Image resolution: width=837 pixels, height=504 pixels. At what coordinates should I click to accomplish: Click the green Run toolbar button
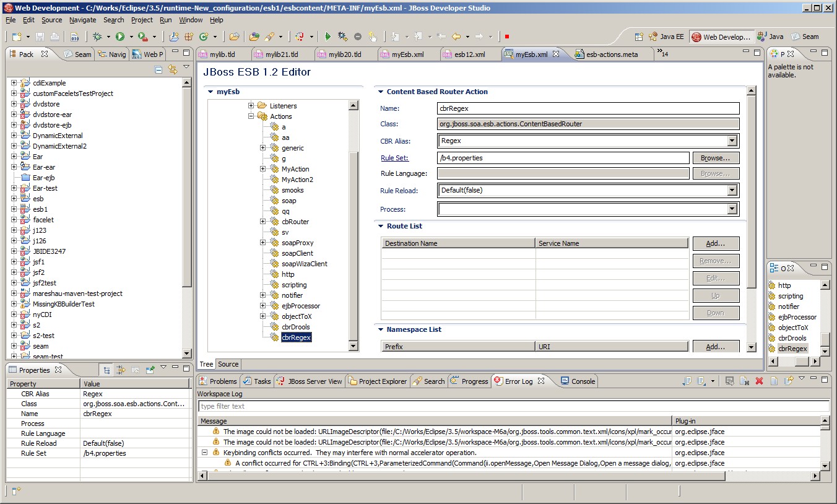tap(119, 37)
